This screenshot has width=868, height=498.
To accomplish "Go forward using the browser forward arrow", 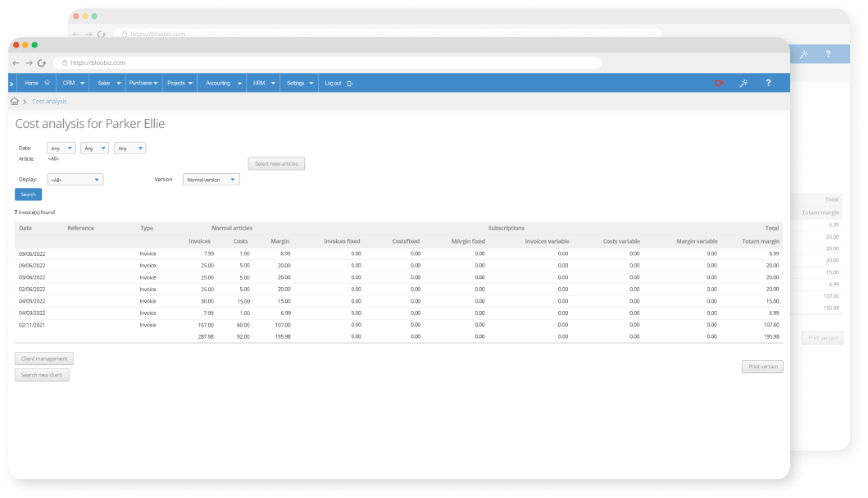I will (x=28, y=62).
